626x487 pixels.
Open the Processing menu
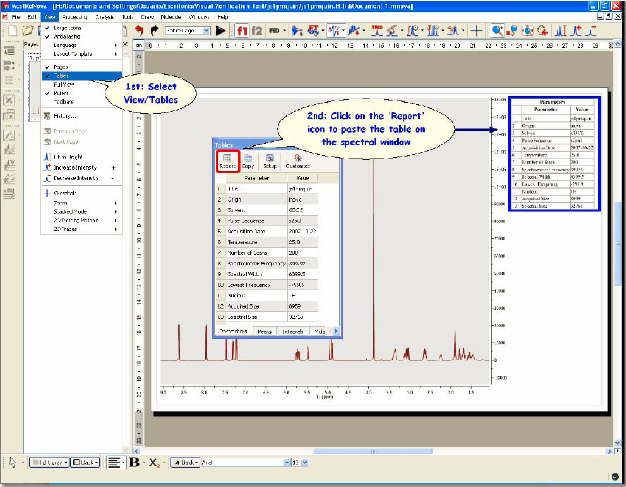pyautogui.click(x=75, y=17)
